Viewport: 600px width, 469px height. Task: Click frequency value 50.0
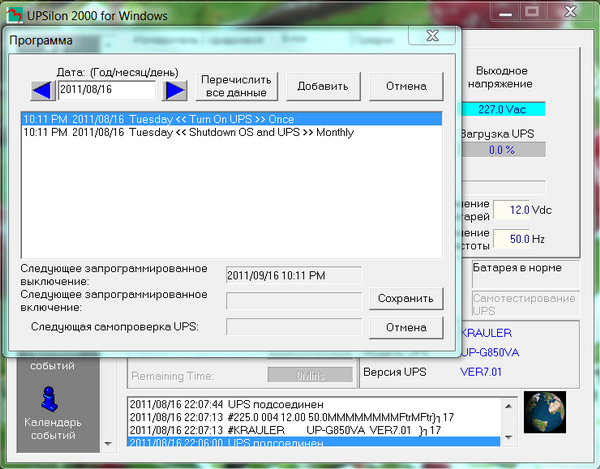[512, 239]
